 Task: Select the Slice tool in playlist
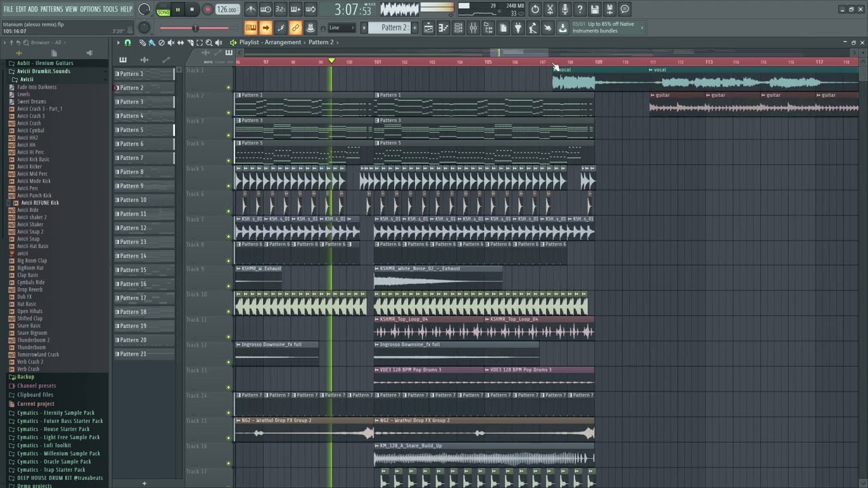190,43
